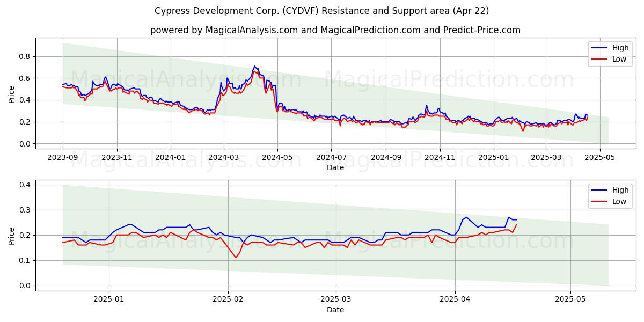Viewport: 644px width, 322px height.
Task: Click 'Low' legend entry in the 2025-only chart
Action: coord(609,201)
